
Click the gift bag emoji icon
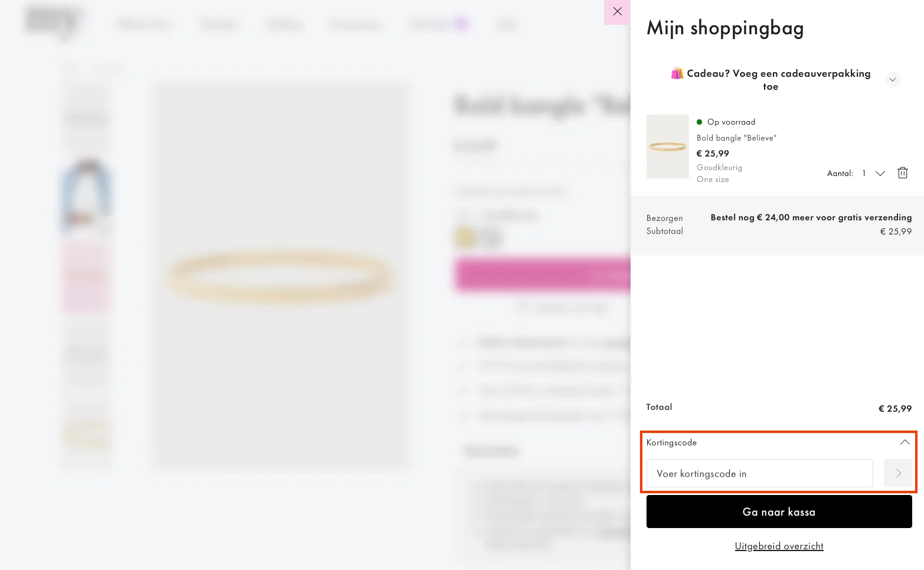[677, 74]
